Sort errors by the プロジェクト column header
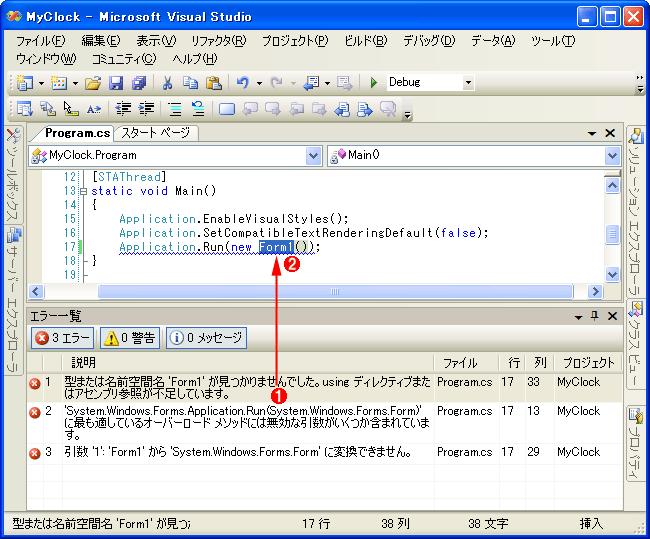The height and width of the screenshot is (539, 650). [x=588, y=363]
